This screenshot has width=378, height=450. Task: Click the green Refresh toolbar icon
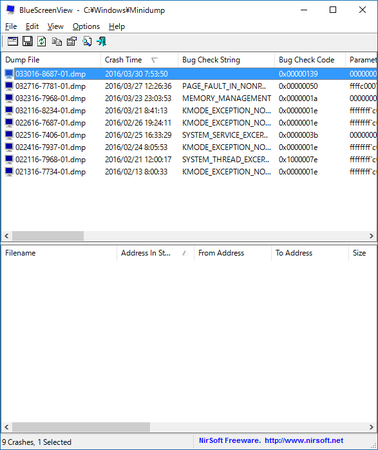[42, 42]
